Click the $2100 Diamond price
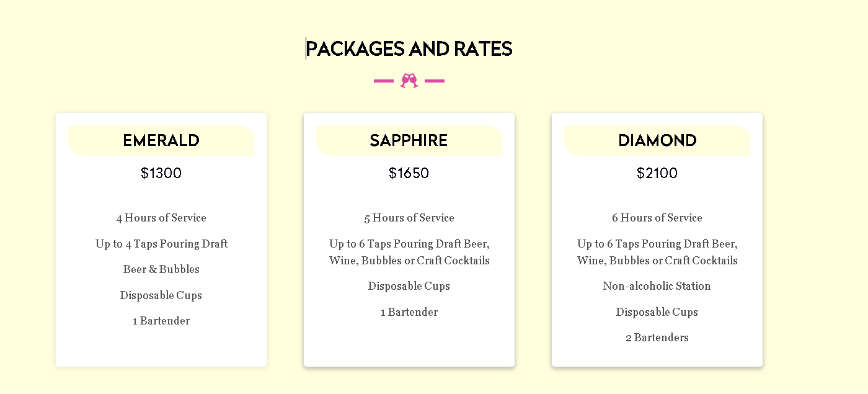 tap(657, 173)
